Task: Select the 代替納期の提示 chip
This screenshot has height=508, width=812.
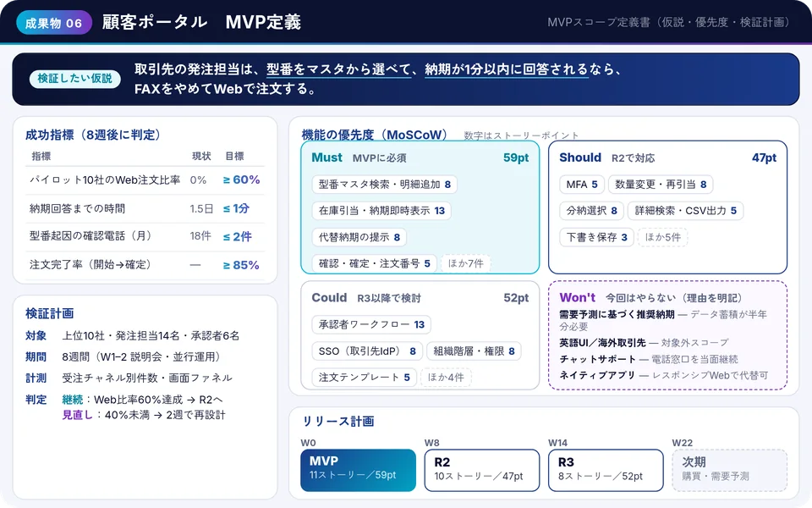Action: point(359,237)
